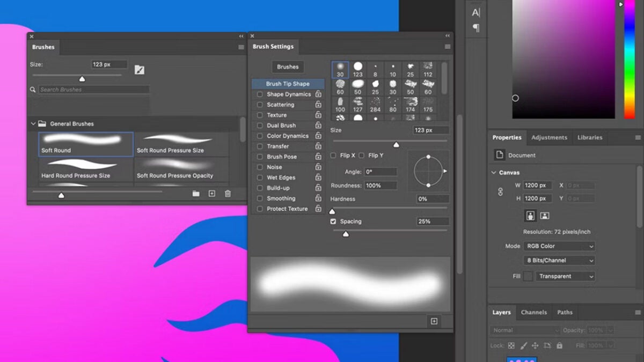Click the Hardness slider handle
Screen dimensions: 644x362
pos(332,211)
